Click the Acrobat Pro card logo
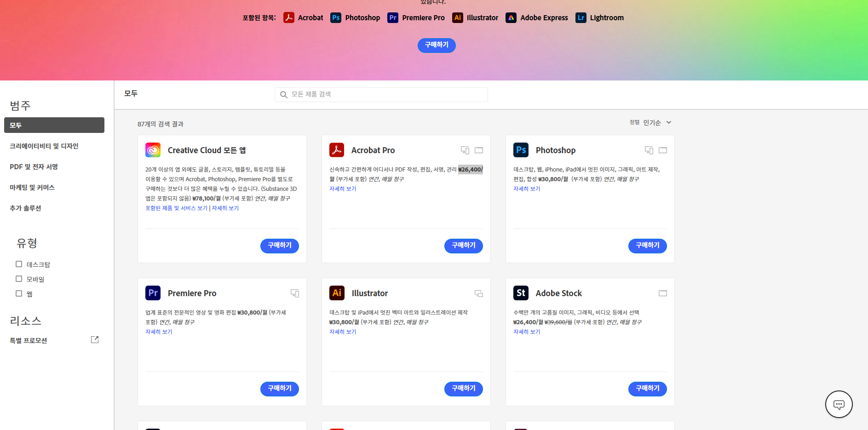Image resolution: width=868 pixels, height=430 pixels. (337, 150)
